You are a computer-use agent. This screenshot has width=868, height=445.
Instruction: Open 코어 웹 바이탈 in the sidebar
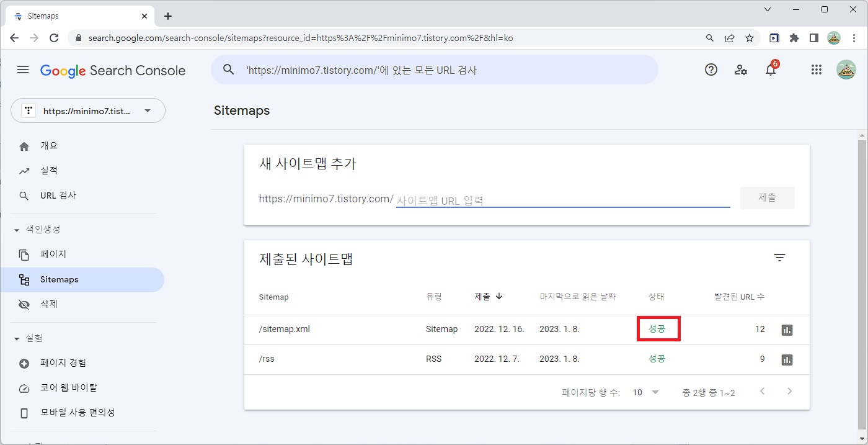tap(82, 388)
